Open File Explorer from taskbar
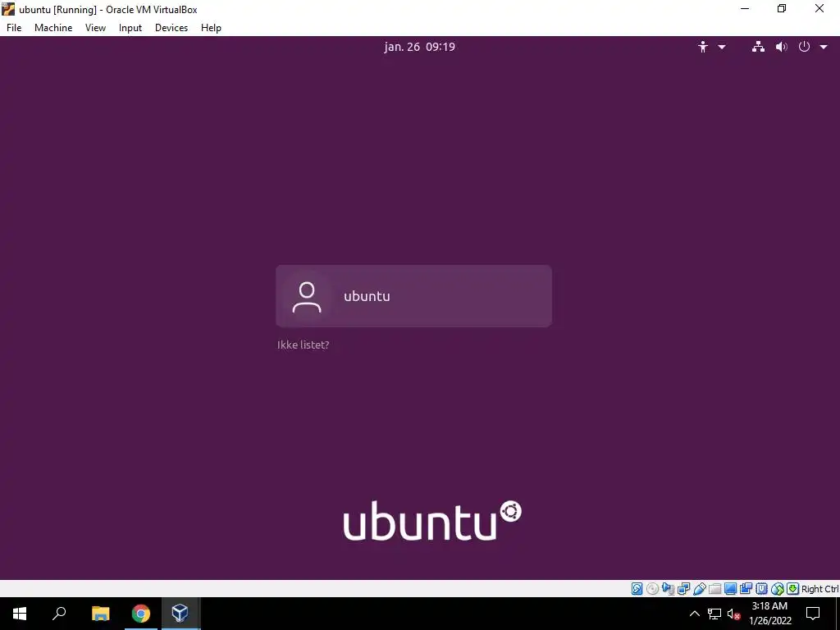840x630 pixels. [x=100, y=614]
